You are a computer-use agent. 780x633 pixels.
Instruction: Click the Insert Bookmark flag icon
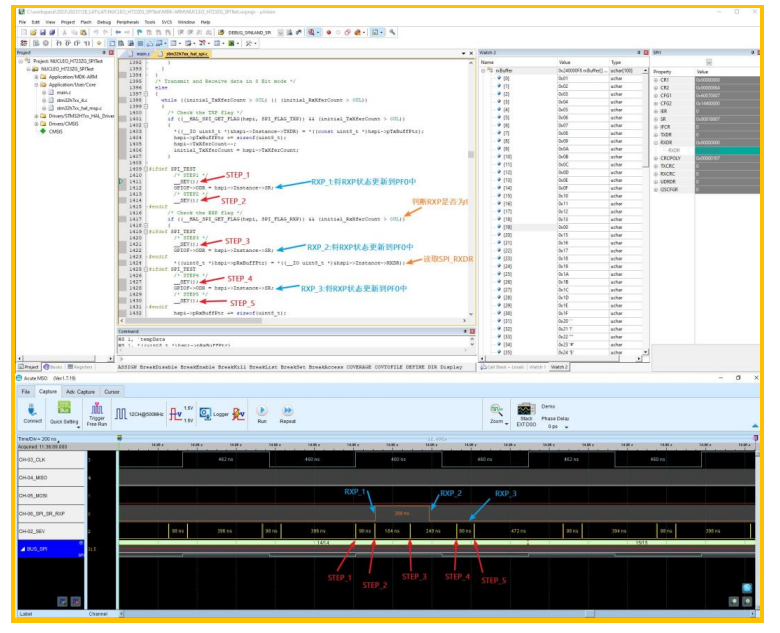[140, 32]
